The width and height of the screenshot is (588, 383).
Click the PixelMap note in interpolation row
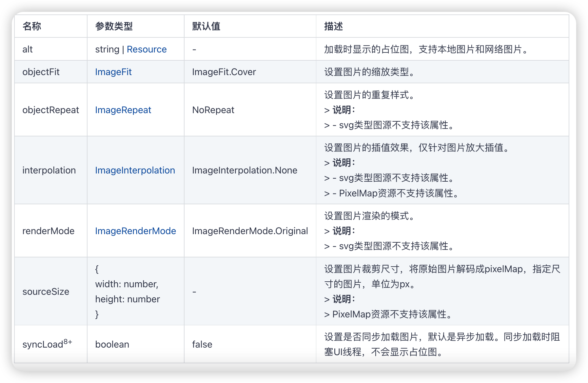click(391, 193)
